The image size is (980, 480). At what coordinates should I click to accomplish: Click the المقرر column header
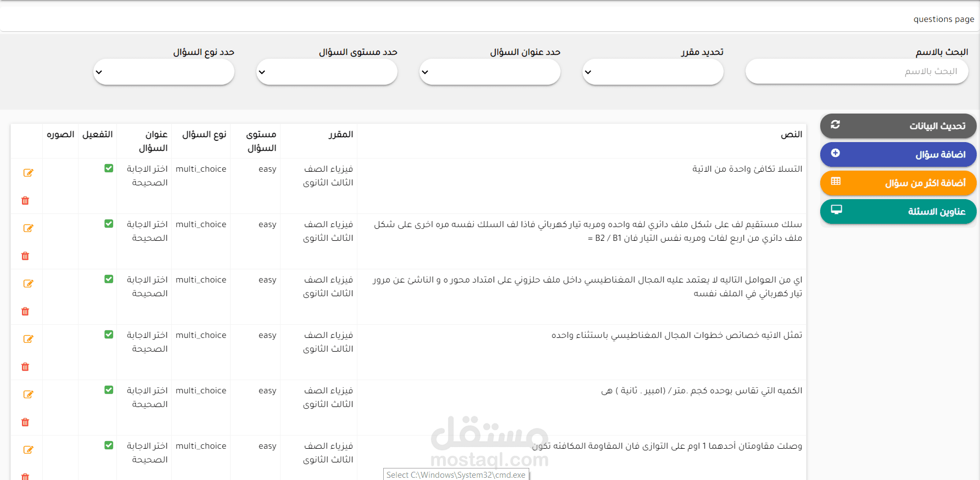(x=340, y=134)
